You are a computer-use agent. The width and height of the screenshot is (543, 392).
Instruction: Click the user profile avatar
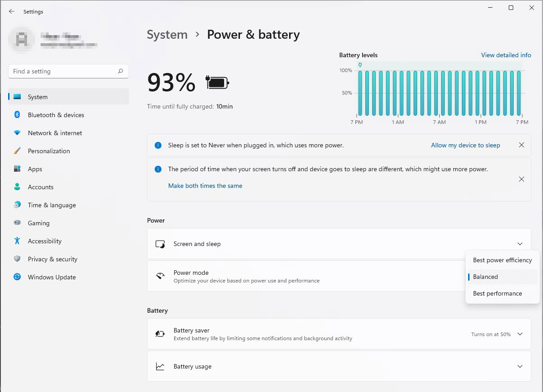coord(22,40)
